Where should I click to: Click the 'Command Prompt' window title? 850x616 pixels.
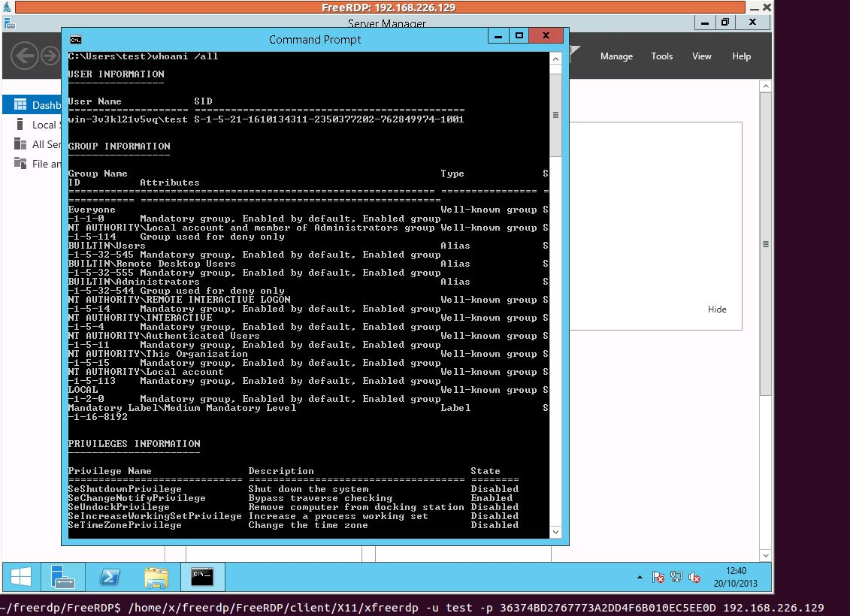point(315,40)
